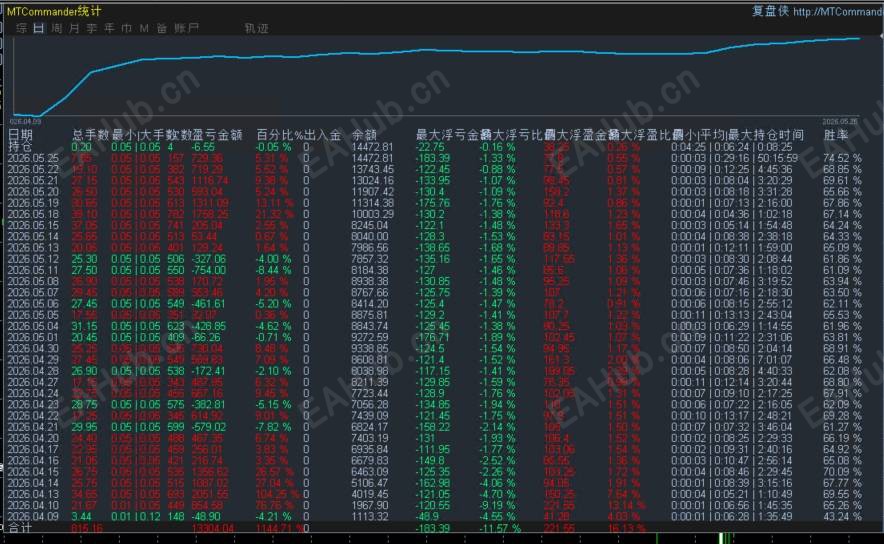Click the -11.57 % total floating loss ratio
884x544 pixels.
tap(500, 528)
